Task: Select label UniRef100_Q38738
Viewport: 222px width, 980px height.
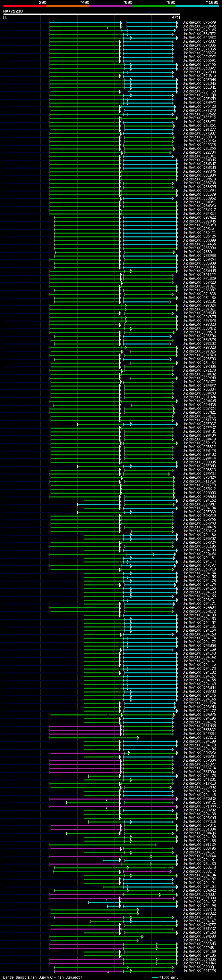Action: point(199,183)
